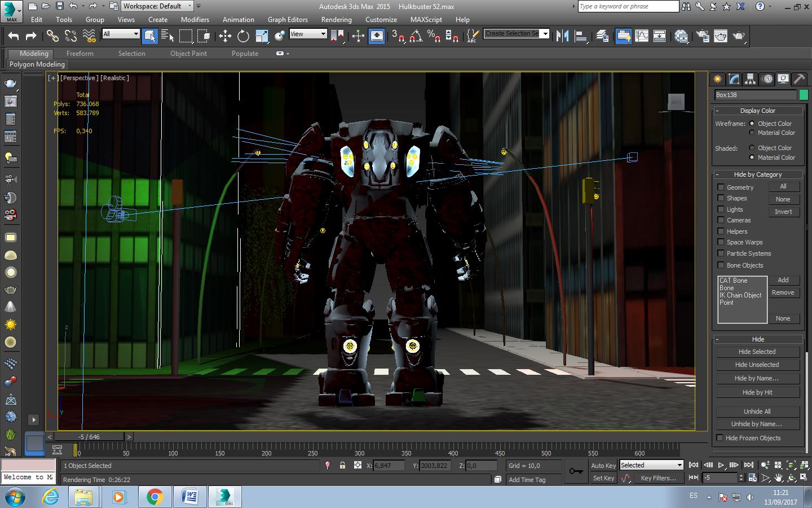
Task: Click the Pan View hand icon
Action: tap(778, 478)
